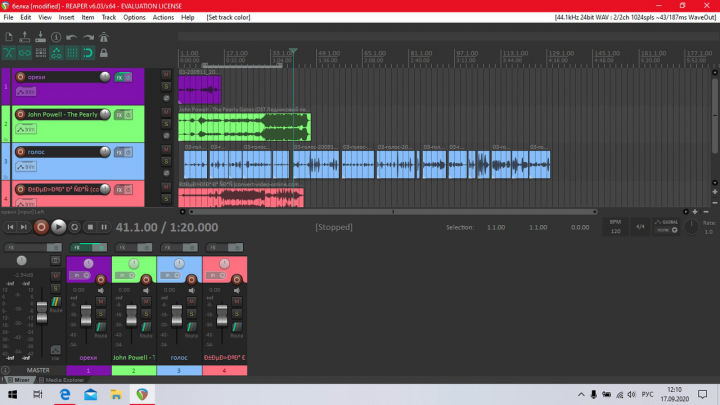Toggle the transport repeat loop button
The height and width of the screenshot is (405, 720).
coord(74,227)
